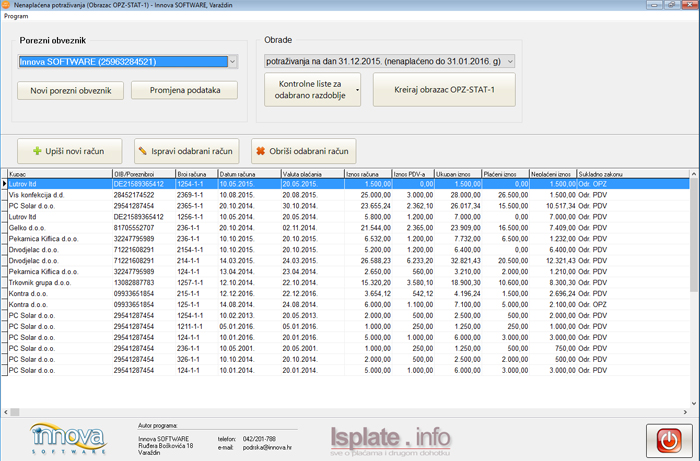Screen dimensions: 700x461
Task: Click OIB value 13082887783
Action: click(134, 283)
